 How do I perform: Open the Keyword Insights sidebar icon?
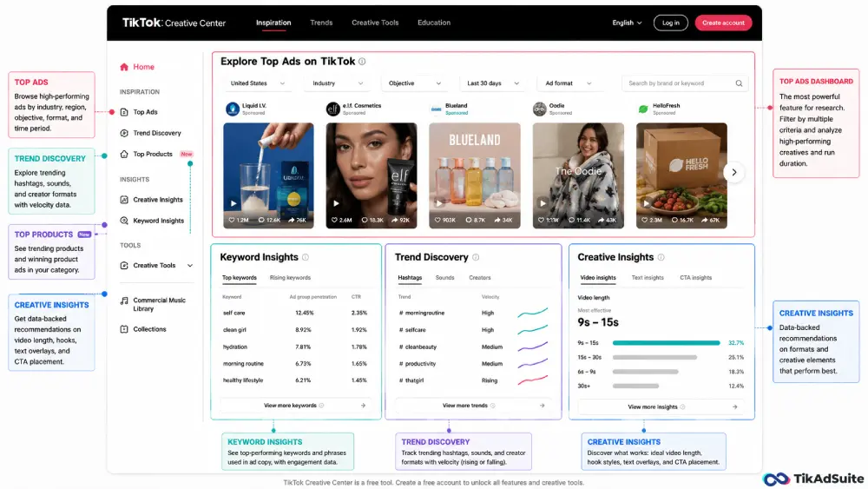pyautogui.click(x=124, y=221)
